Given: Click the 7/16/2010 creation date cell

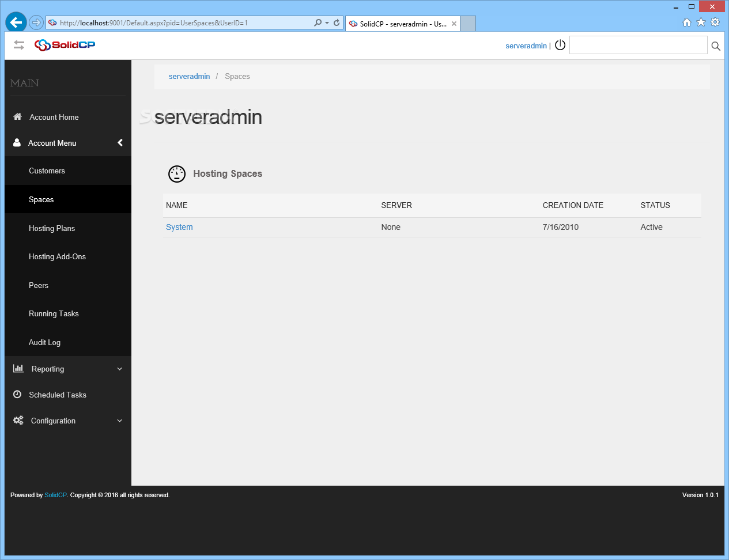Looking at the screenshot, I should pos(560,227).
